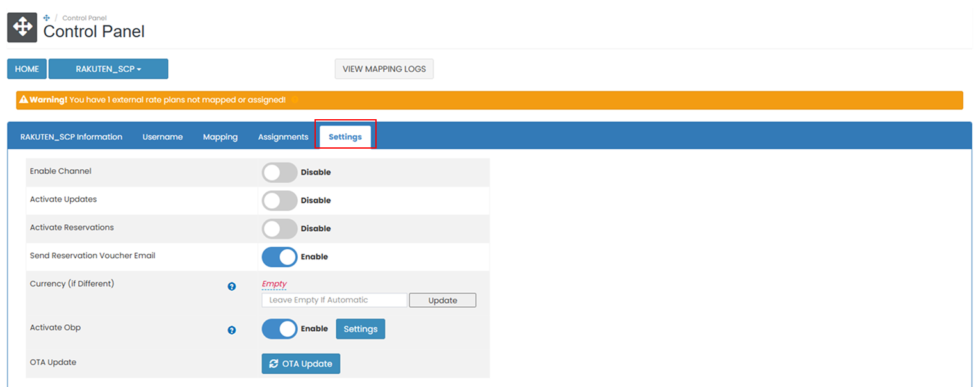Toggle the Enable Channel switch on
The image size is (980, 387).
(279, 172)
